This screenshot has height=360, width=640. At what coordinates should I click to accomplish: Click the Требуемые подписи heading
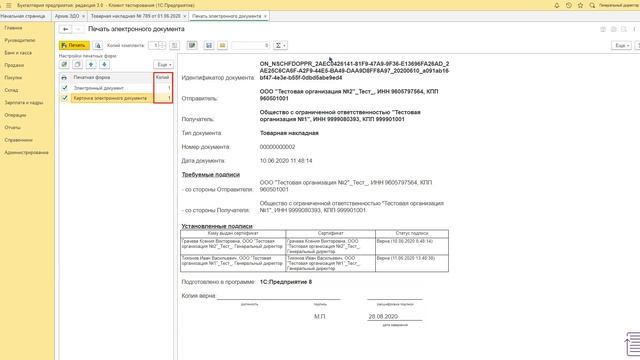coord(211,175)
